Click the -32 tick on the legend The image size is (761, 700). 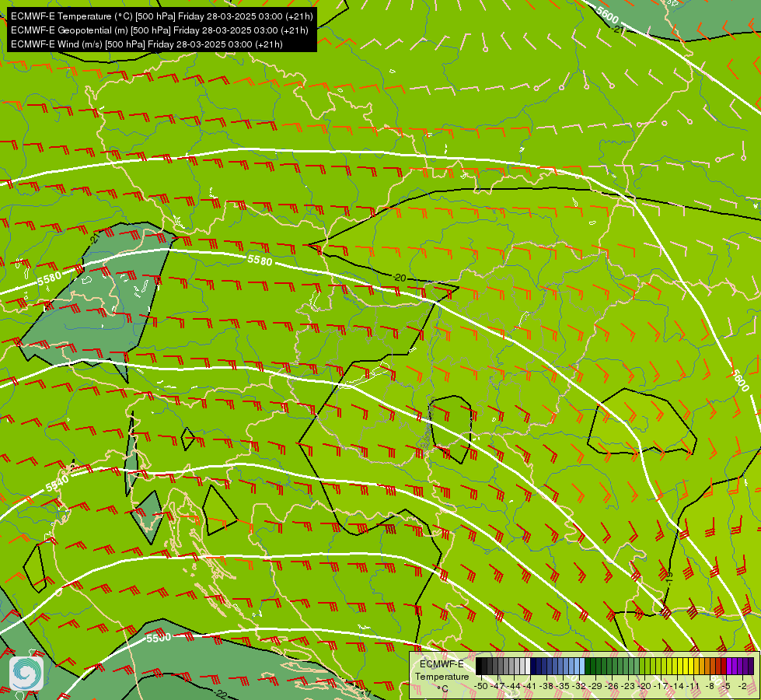[x=579, y=686]
